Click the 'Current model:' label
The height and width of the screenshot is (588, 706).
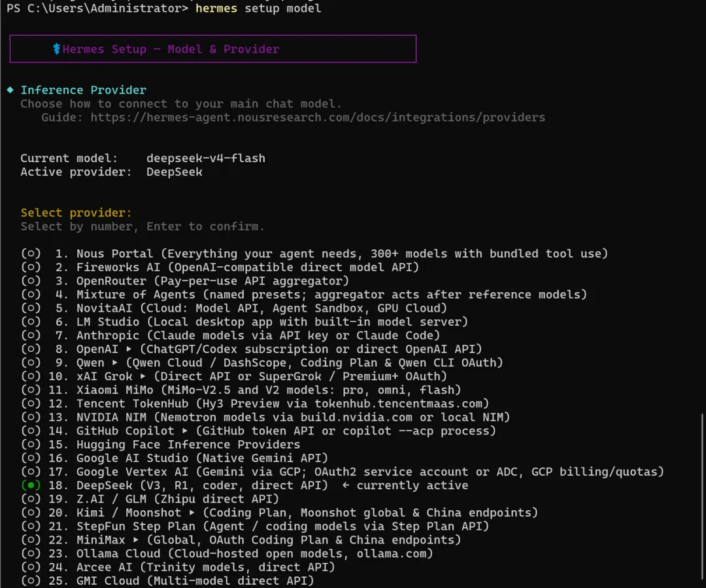coord(69,158)
